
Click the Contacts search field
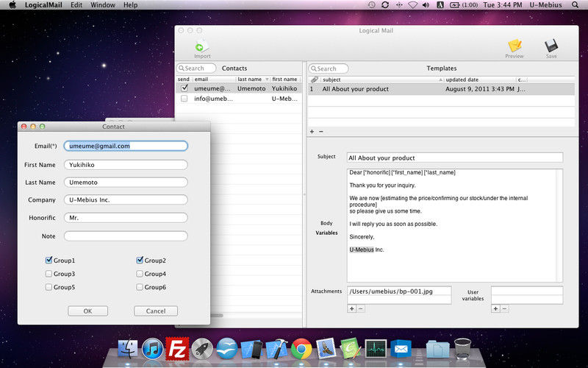click(196, 68)
